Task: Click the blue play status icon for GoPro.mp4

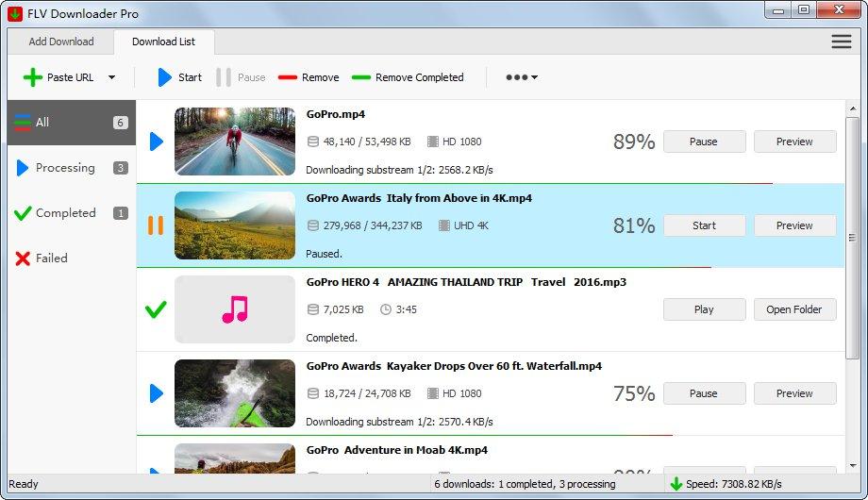Action: [x=157, y=142]
